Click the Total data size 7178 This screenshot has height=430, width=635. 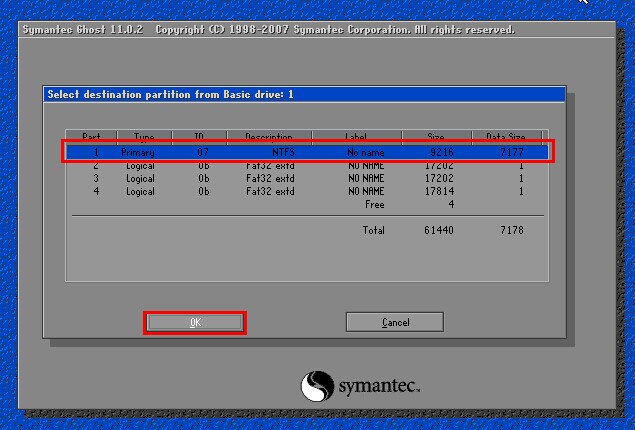point(512,230)
